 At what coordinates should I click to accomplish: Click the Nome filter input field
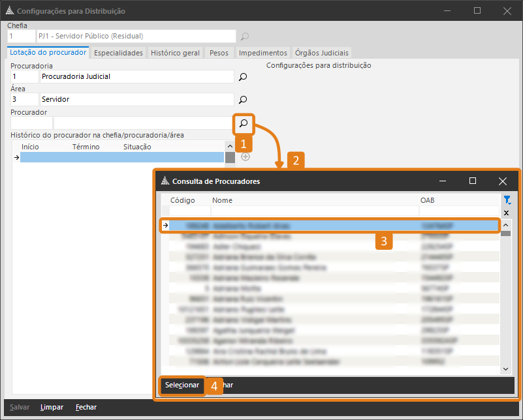[314, 211]
